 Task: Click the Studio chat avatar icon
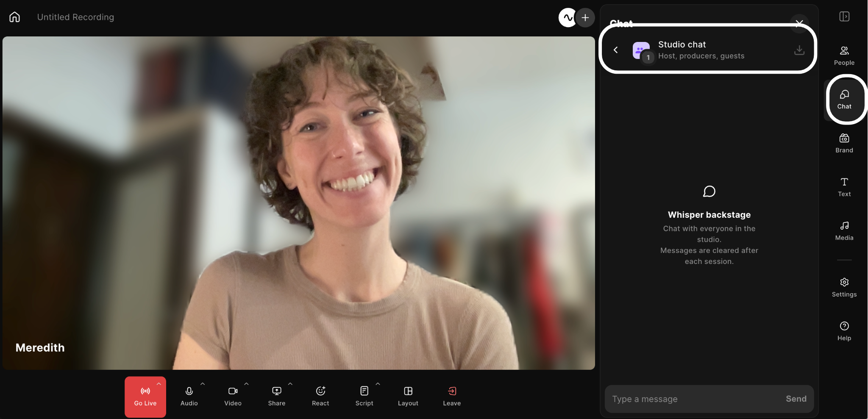pos(641,50)
